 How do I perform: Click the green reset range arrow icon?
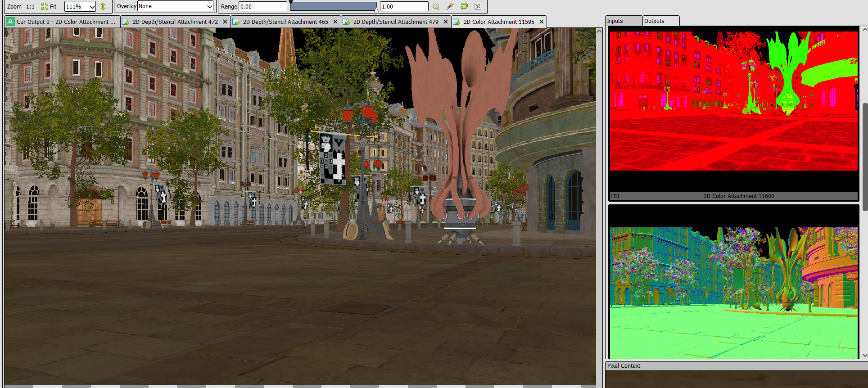click(464, 6)
